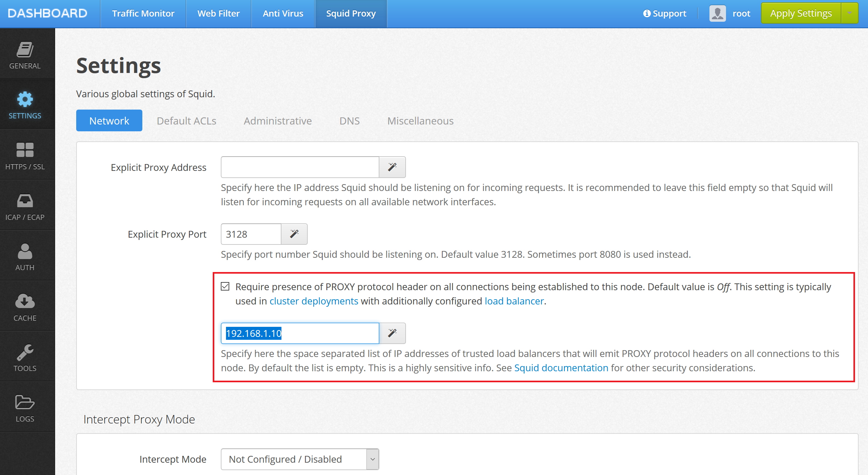Select the Miscellaneous tab
The width and height of the screenshot is (868, 475).
[x=420, y=121]
